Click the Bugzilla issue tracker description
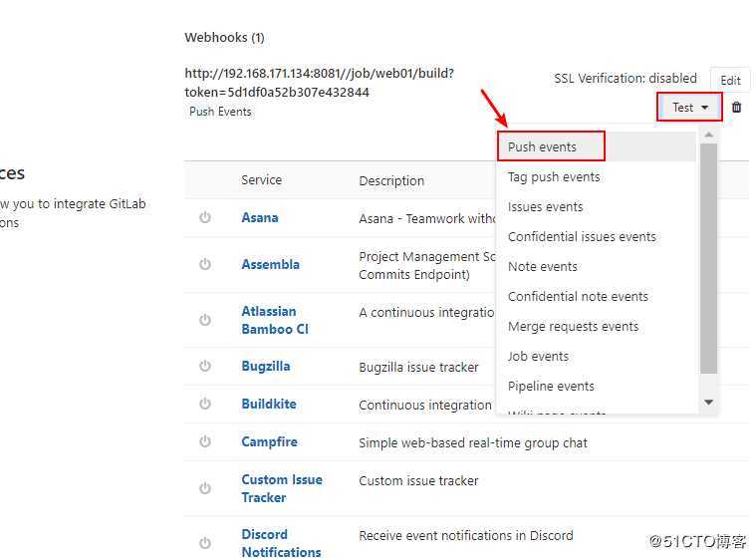The image size is (756, 558). tap(418, 367)
